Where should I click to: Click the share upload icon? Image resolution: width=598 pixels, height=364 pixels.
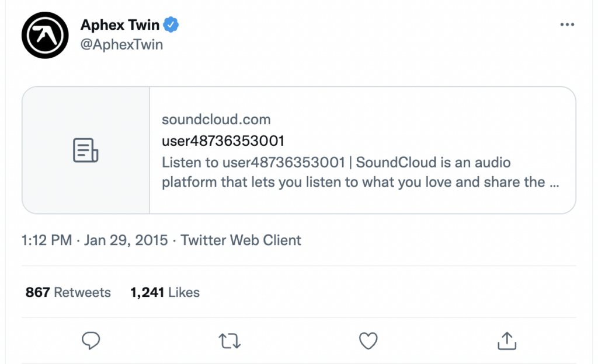[507, 340]
